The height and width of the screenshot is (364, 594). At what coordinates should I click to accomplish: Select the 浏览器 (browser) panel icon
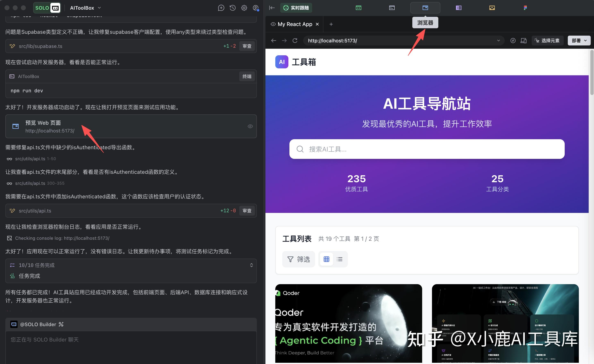click(x=425, y=8)
